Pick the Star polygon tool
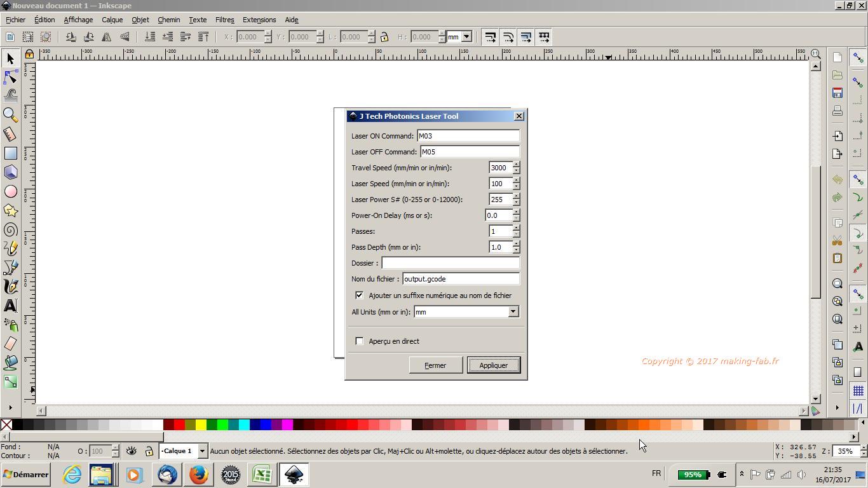The image size is (868, 488). click(10, 210)
